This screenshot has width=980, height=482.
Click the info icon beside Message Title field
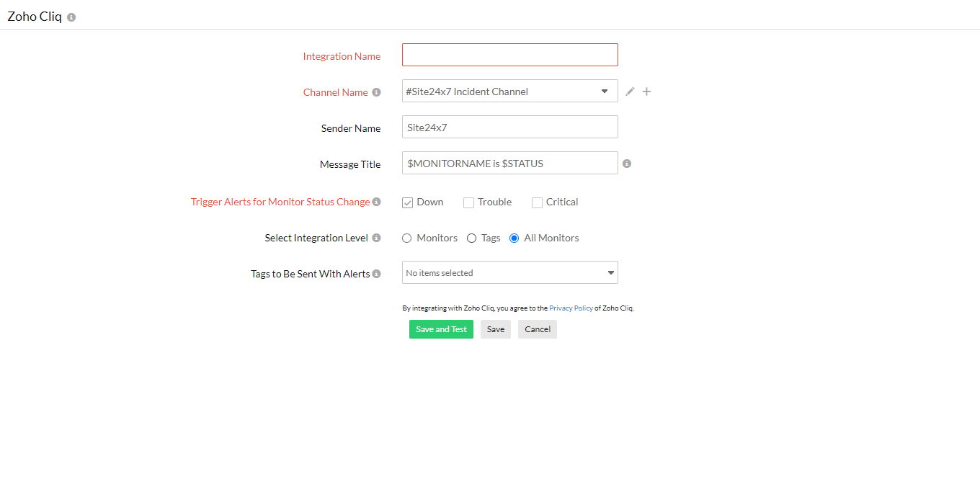(627, 164)
